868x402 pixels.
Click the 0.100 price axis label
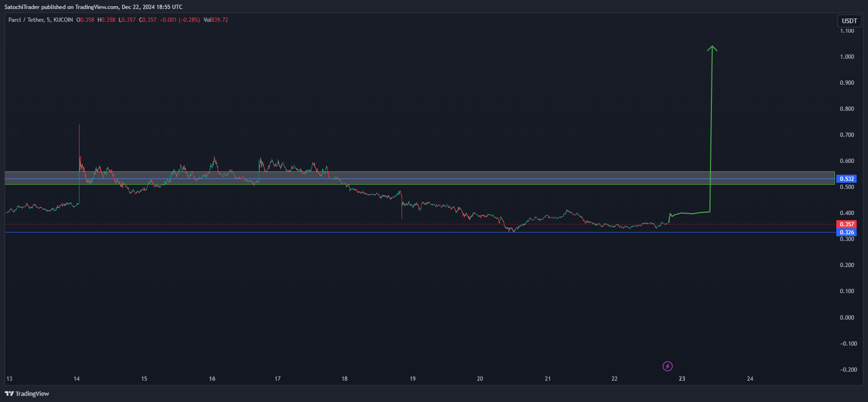(x=847, y=291)
